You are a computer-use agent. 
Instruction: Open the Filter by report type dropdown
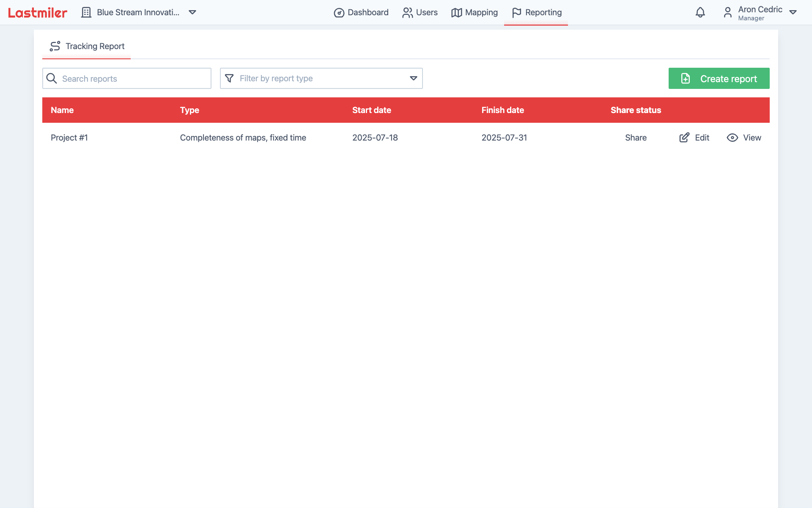321,78
